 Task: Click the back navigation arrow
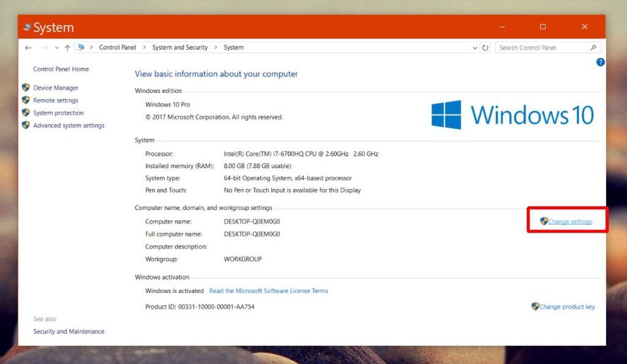click(x=28, y=47)
